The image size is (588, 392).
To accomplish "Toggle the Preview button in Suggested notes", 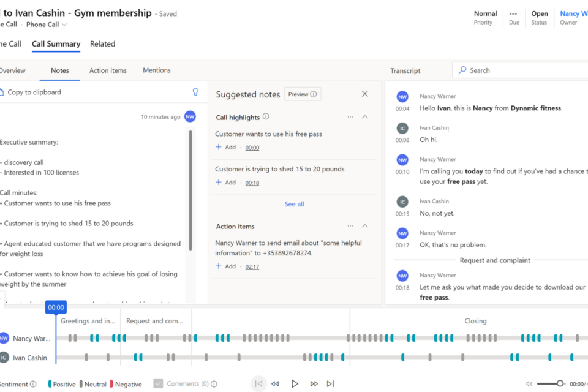I will click(303, 94).
